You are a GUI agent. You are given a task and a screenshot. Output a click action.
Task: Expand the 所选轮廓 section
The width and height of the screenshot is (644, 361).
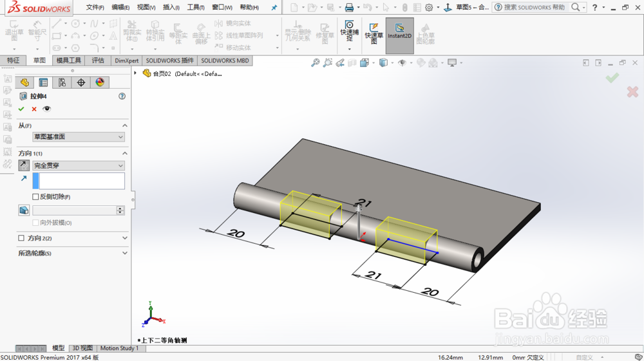[125, 253]
